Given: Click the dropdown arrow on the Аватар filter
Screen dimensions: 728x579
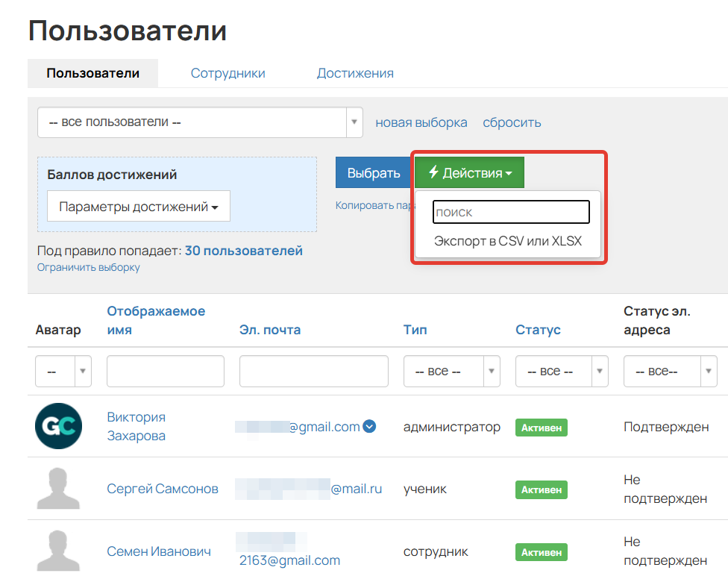Looking at the screenshot, I should click(x=83, y=371).
